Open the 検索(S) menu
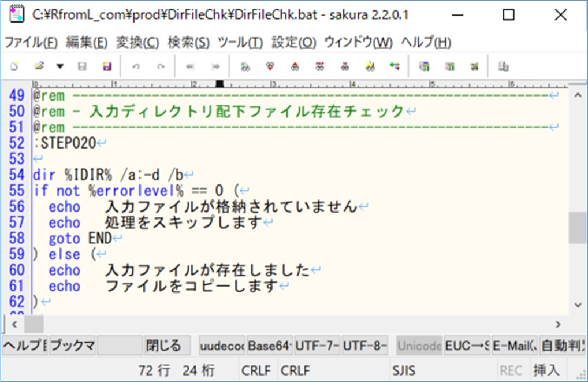This screenshot has height=382, width=588. pyautogui.click(x=189, y=42)
